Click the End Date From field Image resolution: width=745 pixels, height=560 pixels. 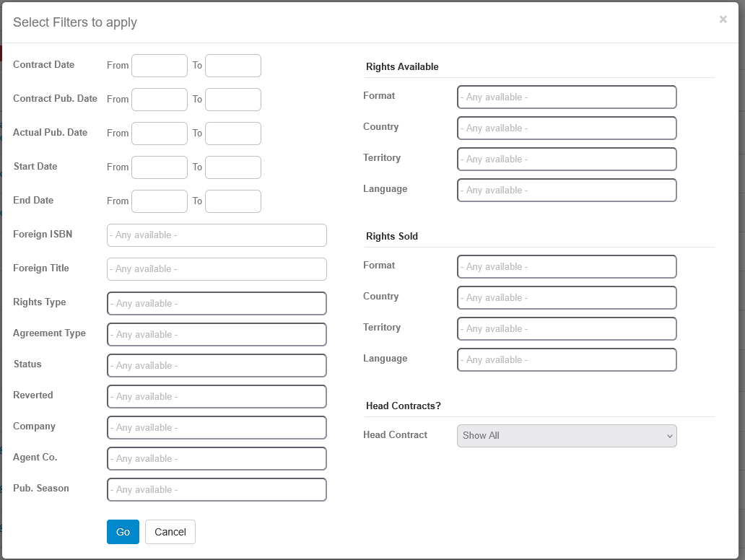point(160,201)
